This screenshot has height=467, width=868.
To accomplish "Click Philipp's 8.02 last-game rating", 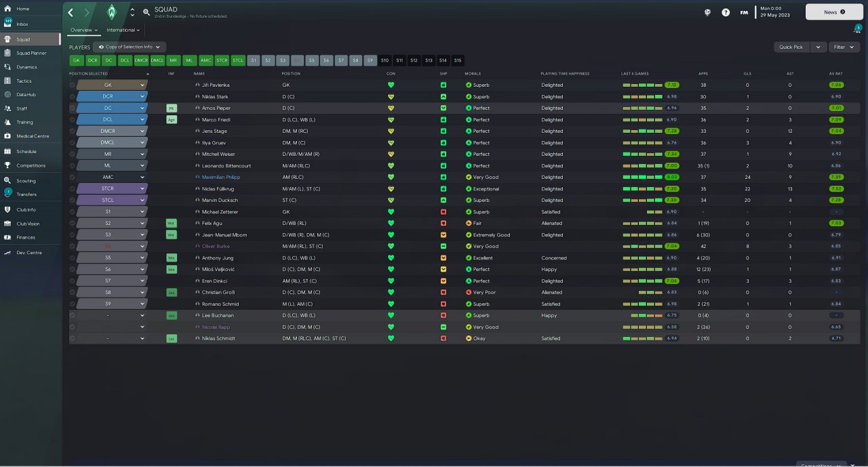I will 672,178.
